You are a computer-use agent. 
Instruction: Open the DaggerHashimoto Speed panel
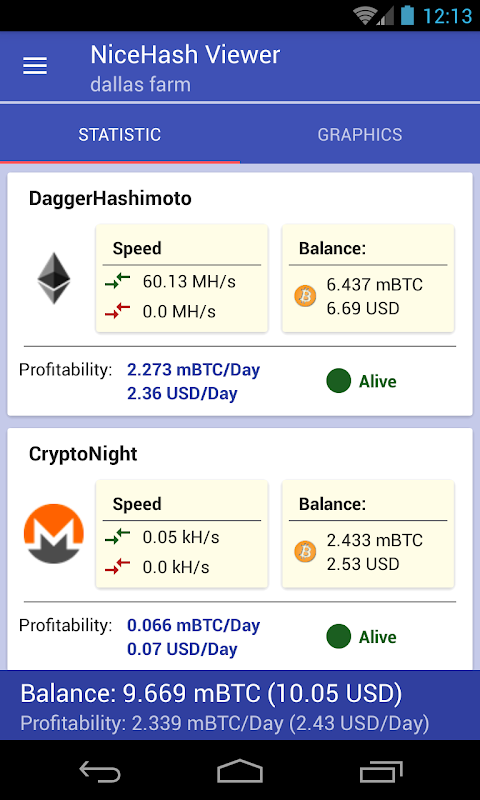[x=182, y=278]
